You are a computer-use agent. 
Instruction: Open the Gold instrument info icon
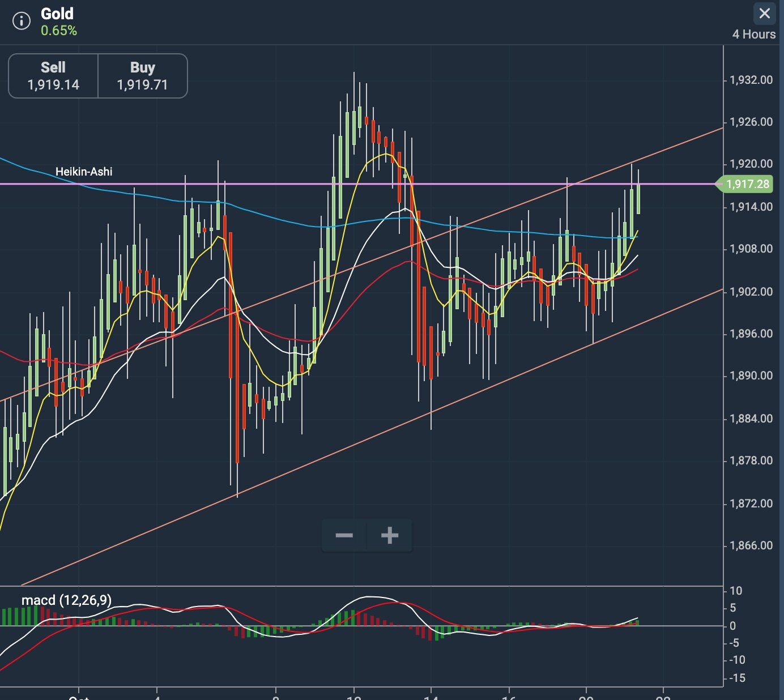(x=21, y=22)
